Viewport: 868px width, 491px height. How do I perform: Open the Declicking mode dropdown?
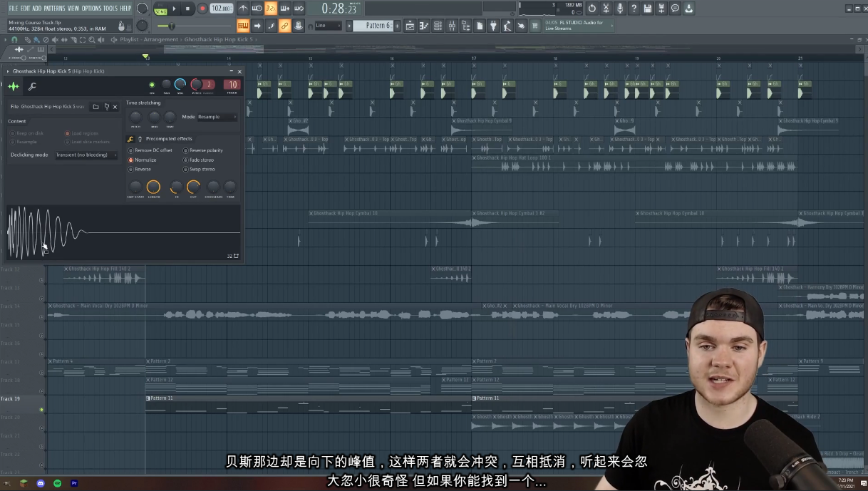click(x=86, y=155)
